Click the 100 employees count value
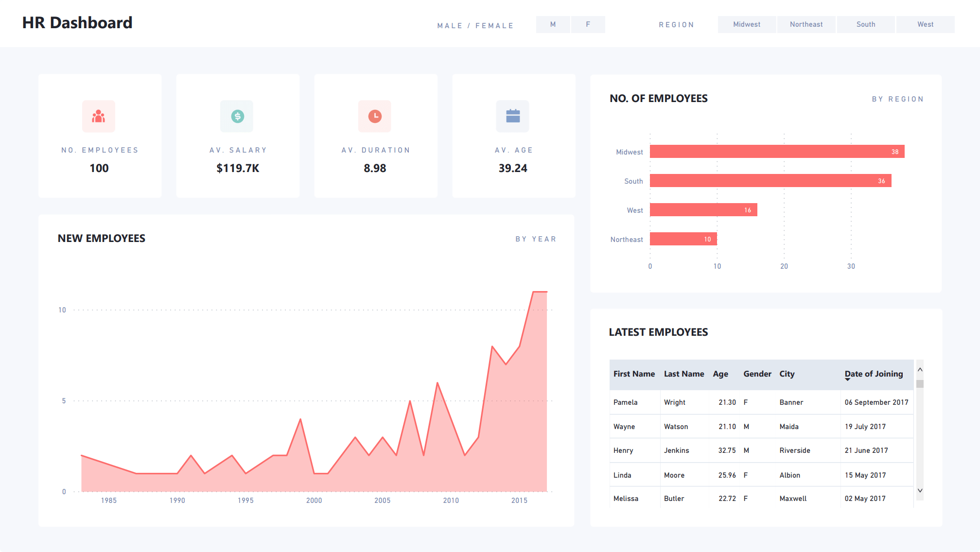 [x=99, y=168]
